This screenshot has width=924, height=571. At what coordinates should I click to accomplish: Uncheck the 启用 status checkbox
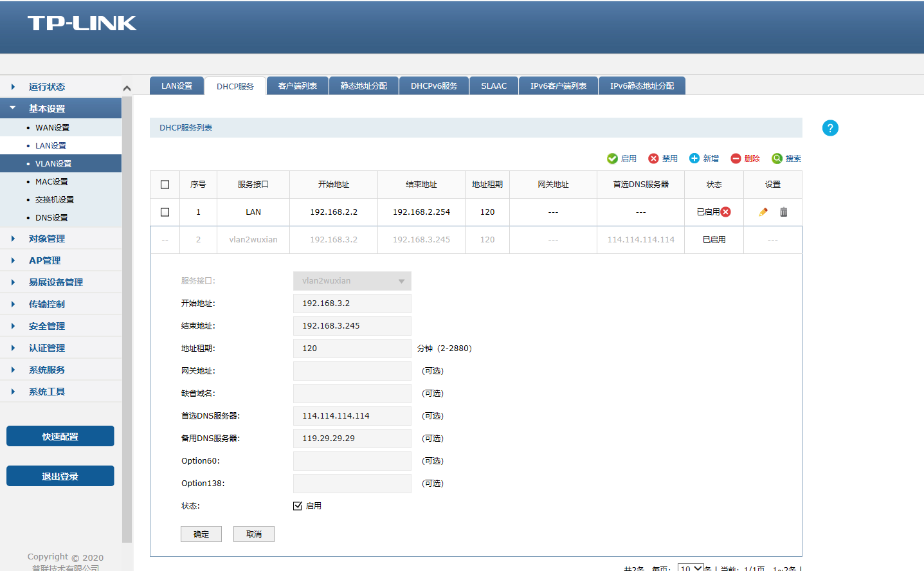[x=298, y=506]
